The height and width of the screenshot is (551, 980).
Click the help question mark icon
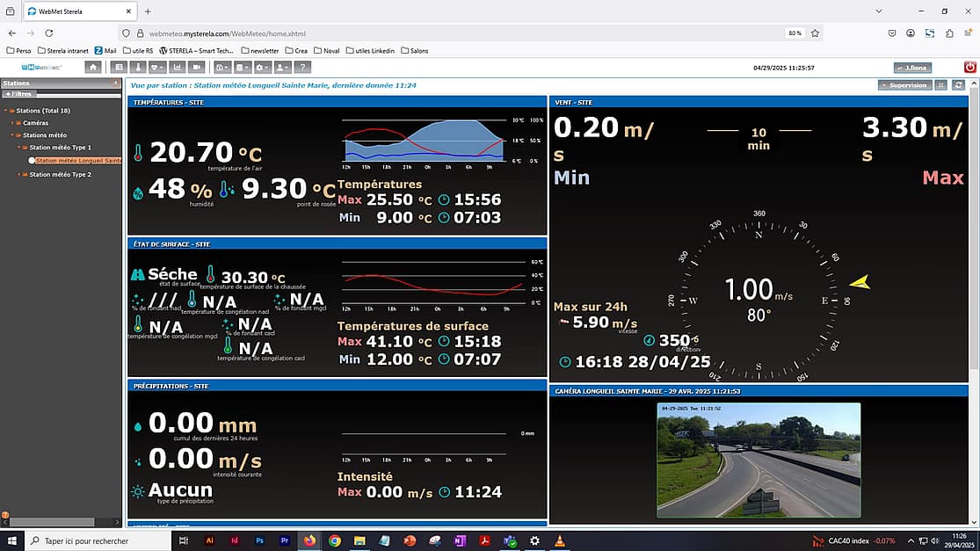click(303, 67)
